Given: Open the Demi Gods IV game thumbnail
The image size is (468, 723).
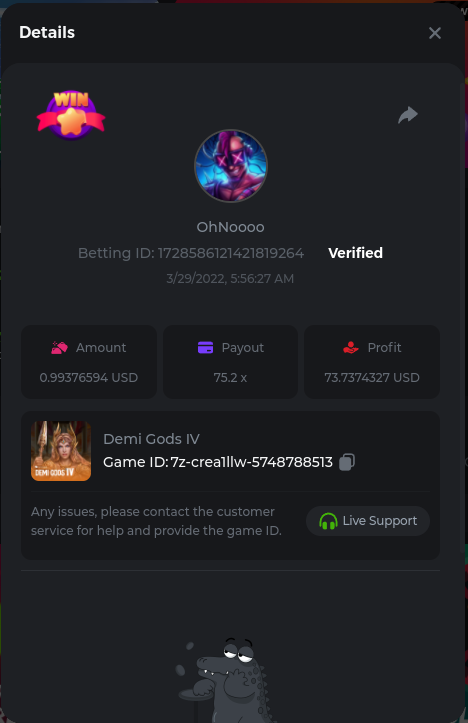Looking at the screenshot, I should click(61, 451).
